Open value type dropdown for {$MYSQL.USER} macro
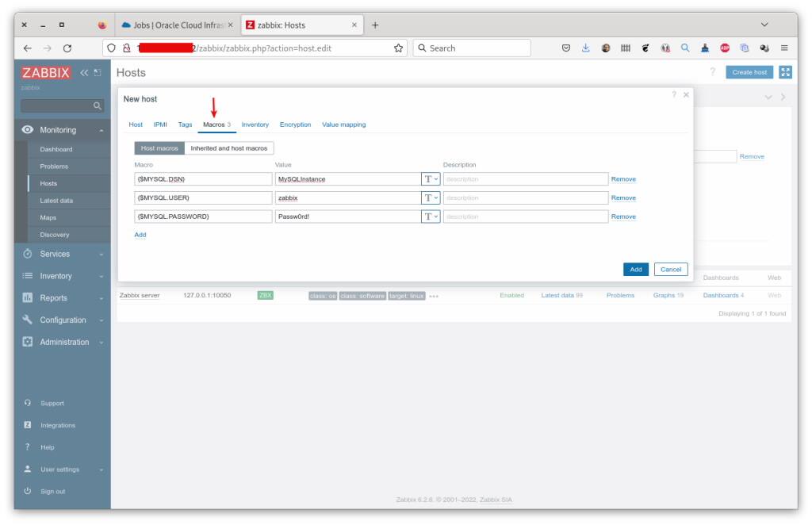 (x=431, y=197)
